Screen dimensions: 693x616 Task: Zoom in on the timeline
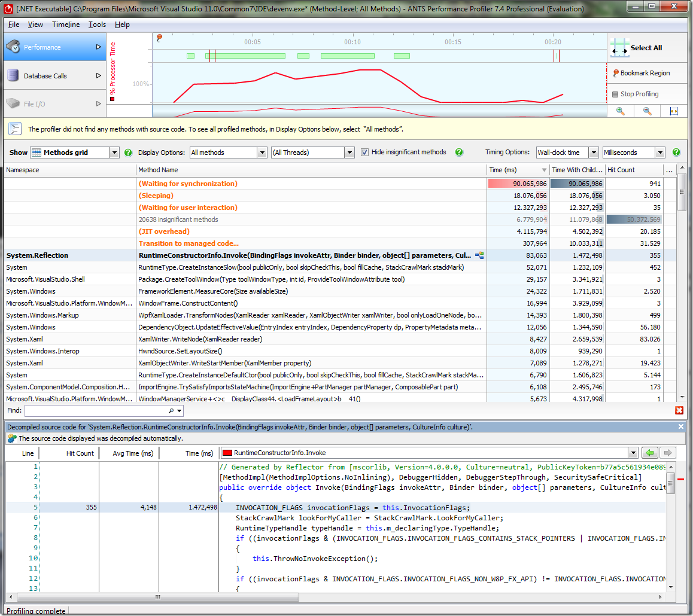pos(621,111)
